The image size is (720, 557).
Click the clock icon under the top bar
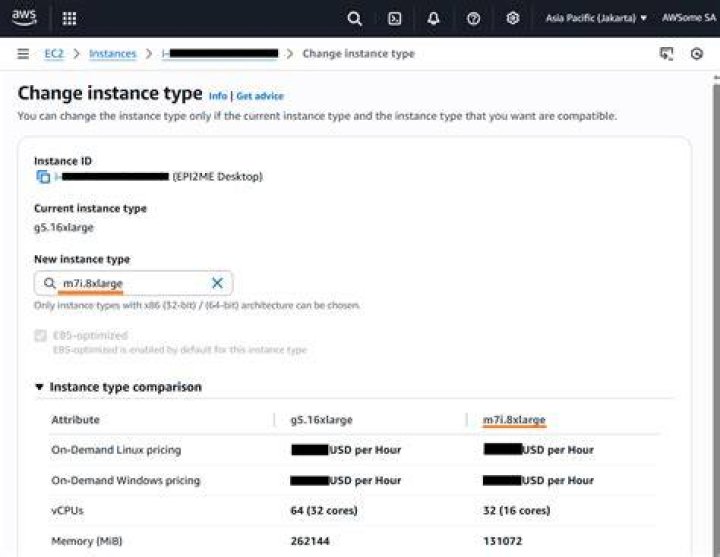[697, 54]
